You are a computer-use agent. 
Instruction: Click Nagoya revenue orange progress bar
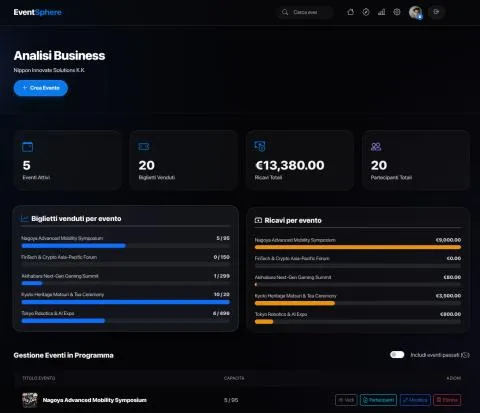click(358, 247)
